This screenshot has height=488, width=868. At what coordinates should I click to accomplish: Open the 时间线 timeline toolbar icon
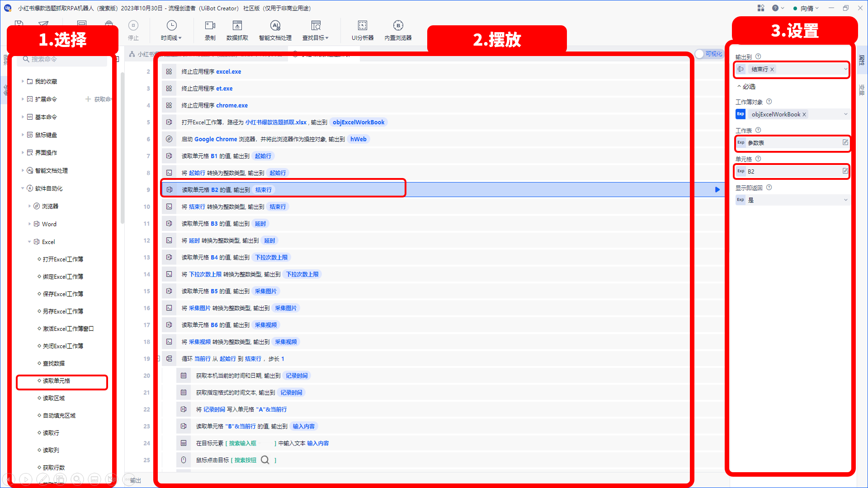pos(171,30)
